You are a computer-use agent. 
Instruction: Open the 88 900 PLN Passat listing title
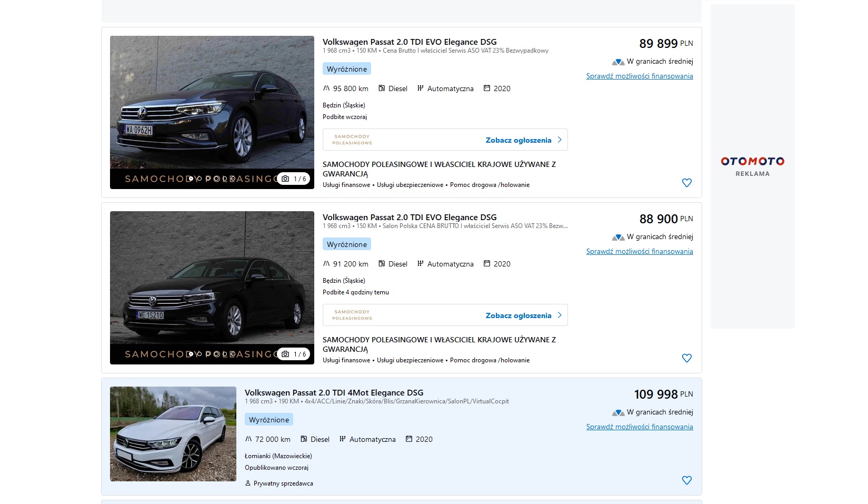(410, 218)
